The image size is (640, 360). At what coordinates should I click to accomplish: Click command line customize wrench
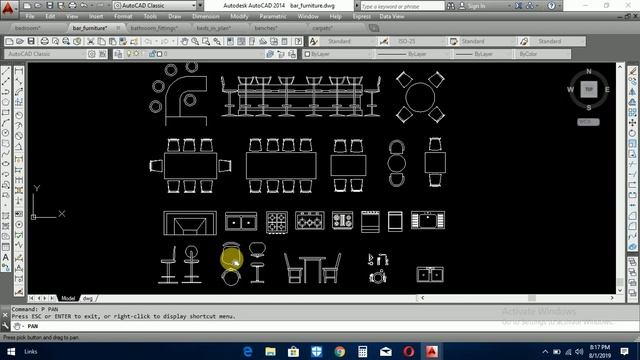click(5, 326)
